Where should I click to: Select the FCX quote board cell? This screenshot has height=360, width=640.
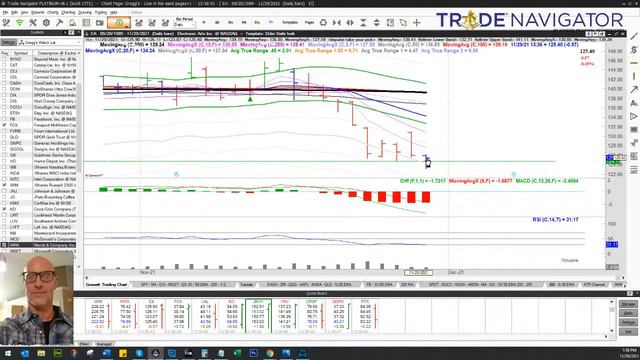point(178,315)
